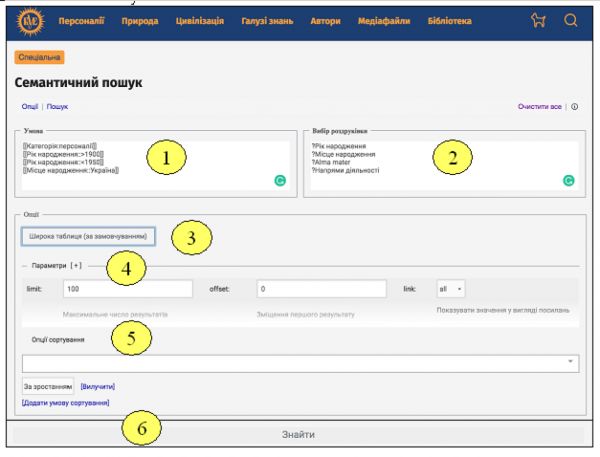600x457 pixels.
Task: Click the [Вилучити] link
Action: pyautogui.click(x=98, y=387)
